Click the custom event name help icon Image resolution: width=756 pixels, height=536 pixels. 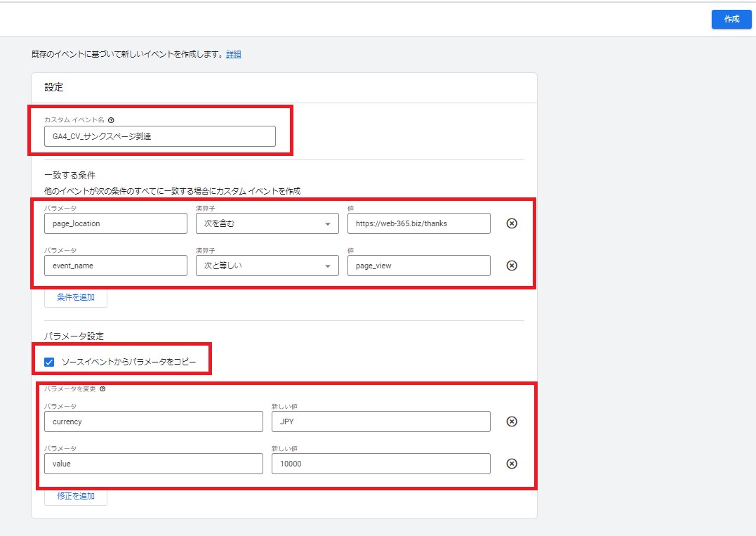pos(111,120)
